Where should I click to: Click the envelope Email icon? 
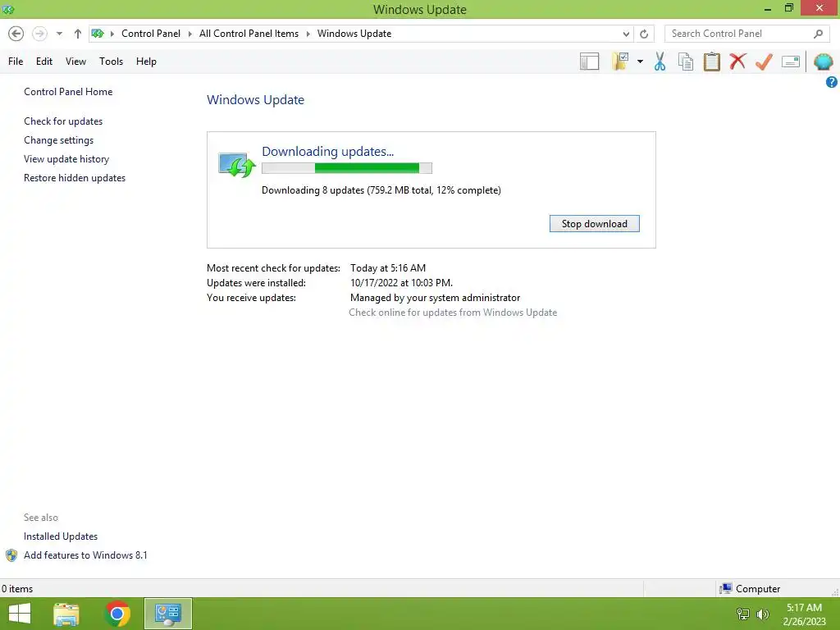[x=791, y=62]
